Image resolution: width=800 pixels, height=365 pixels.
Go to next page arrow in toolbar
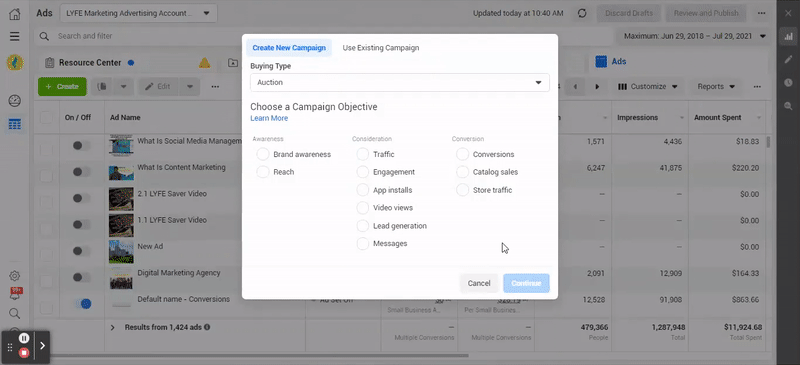(597, 87)
